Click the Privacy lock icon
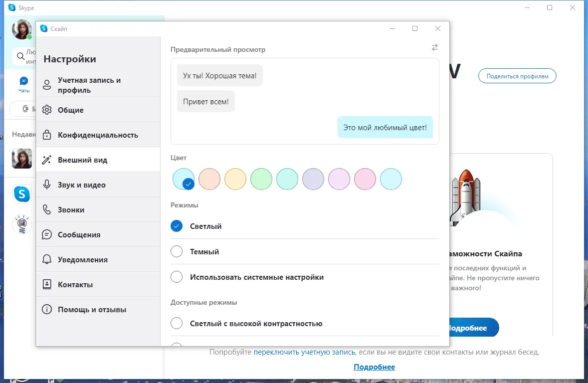588x383 pixels. [47, 135]
